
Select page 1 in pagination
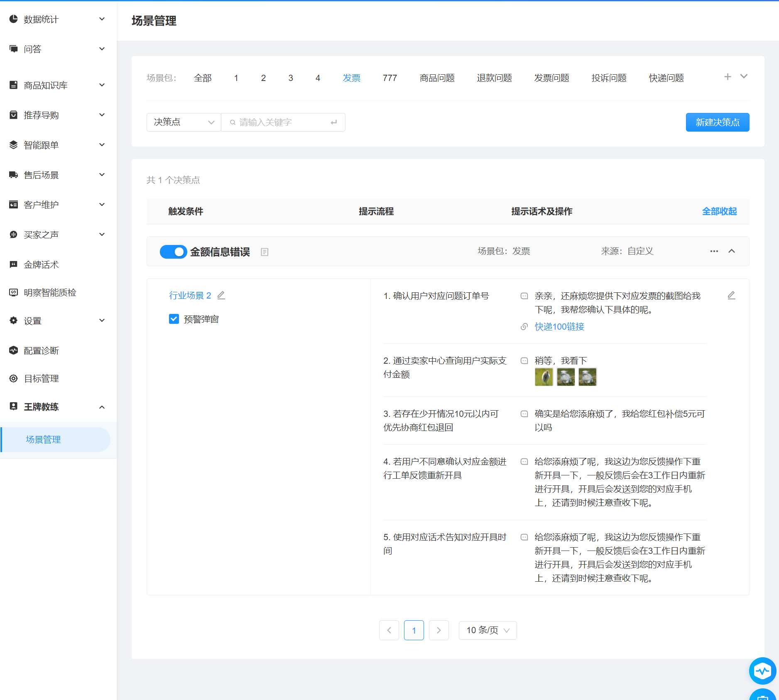pos(414,630)
